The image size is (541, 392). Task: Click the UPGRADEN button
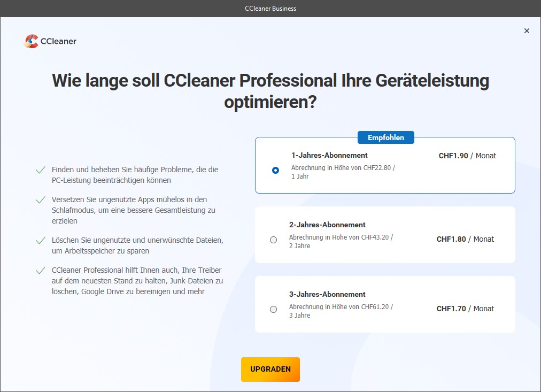270,369
